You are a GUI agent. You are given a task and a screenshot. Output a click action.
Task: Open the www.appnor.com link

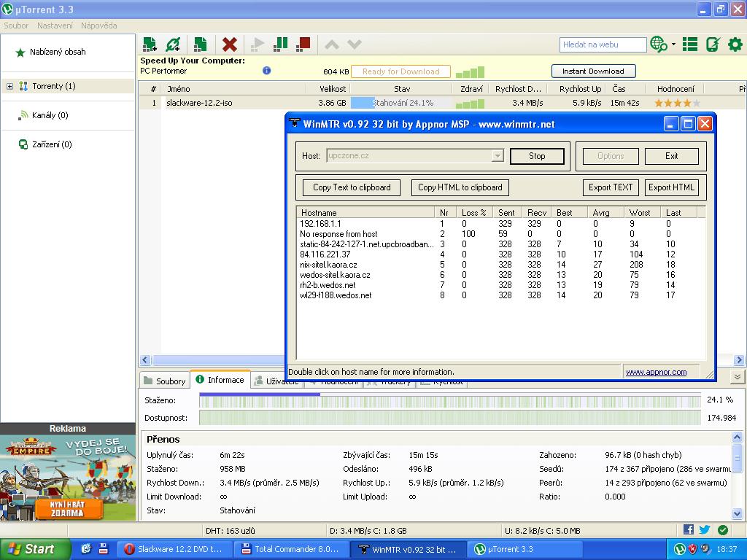click(x=656, y=372)
